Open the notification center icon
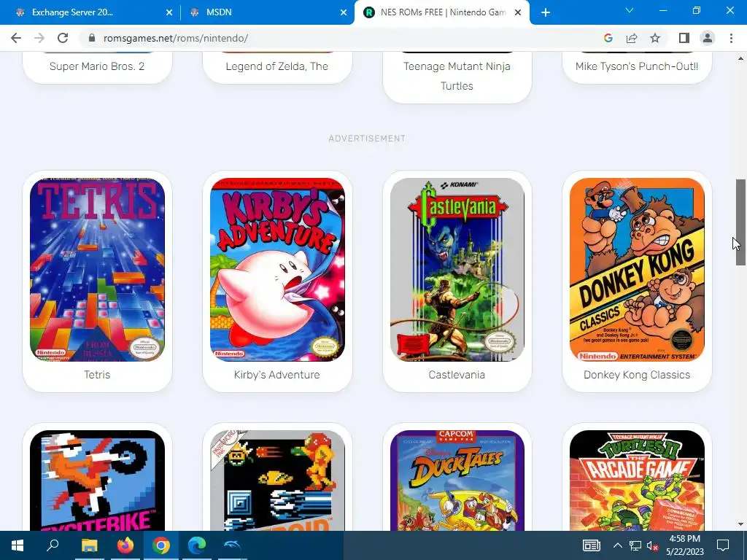This screenshot has width=747, height=560. tap(723, 545)
